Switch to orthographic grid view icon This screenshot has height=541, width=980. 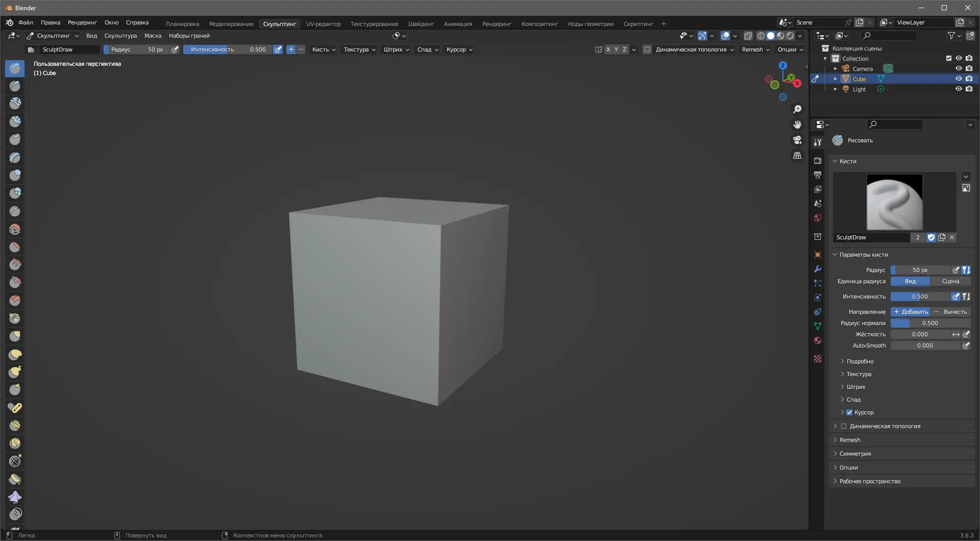coord(797,156)
